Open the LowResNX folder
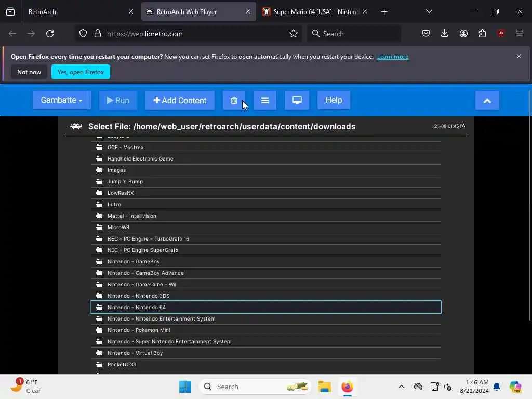Screen dimensions: 532x399 (x=265, y=193)
